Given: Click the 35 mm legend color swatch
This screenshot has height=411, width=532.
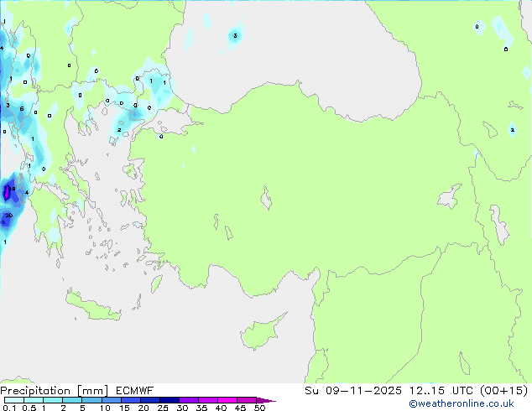Looking at the screenshot, I should coord(207,400).
